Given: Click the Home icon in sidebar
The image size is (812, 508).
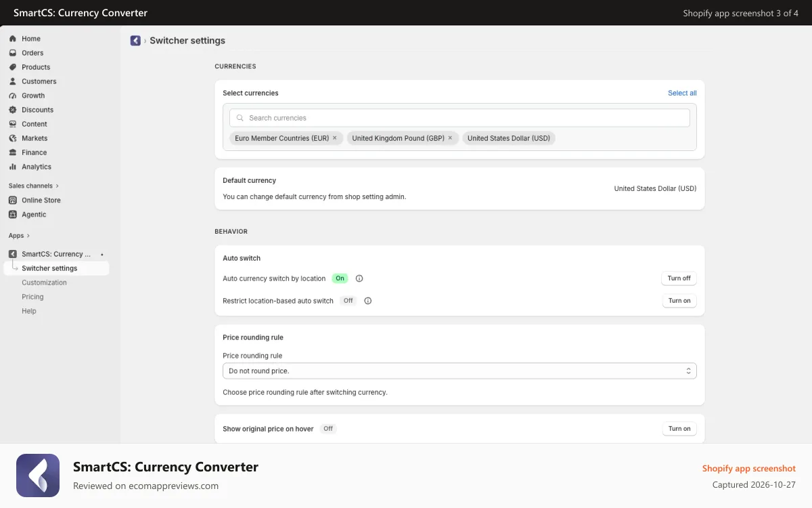Looking at the screenshot, I should [12, 39].
